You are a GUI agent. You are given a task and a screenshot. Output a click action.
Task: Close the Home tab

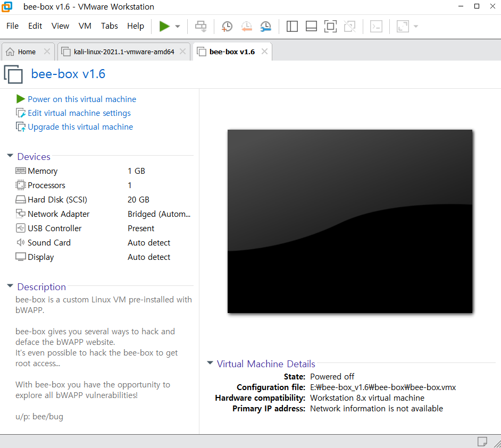(47, 52)
